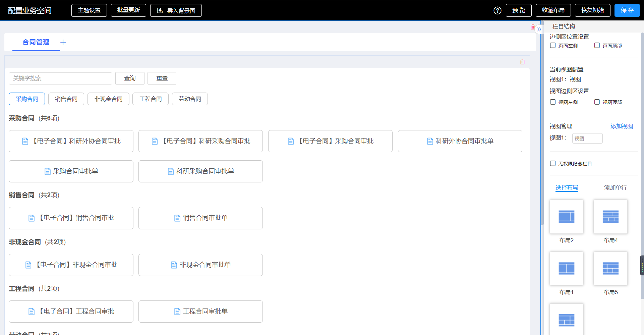Click document icon of 采购合同审批单
Viewport: 644px width, 335px height.
(x=48, y=171)
